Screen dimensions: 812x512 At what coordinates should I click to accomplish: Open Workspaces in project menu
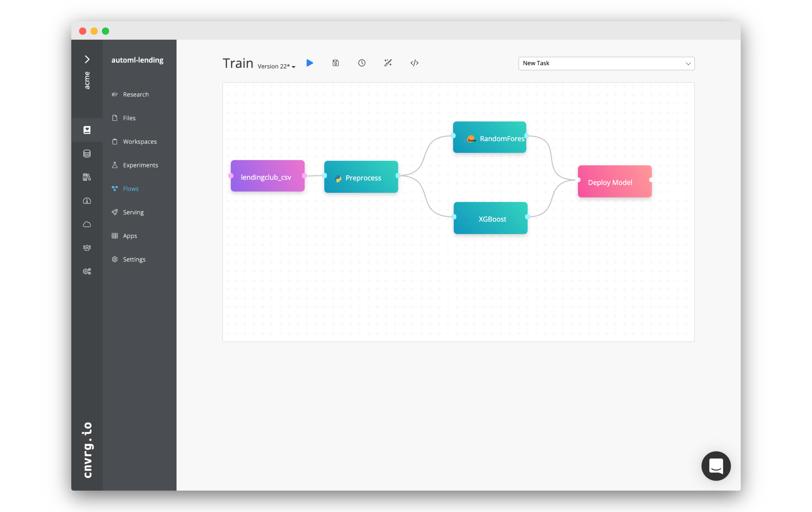point(140,142)
